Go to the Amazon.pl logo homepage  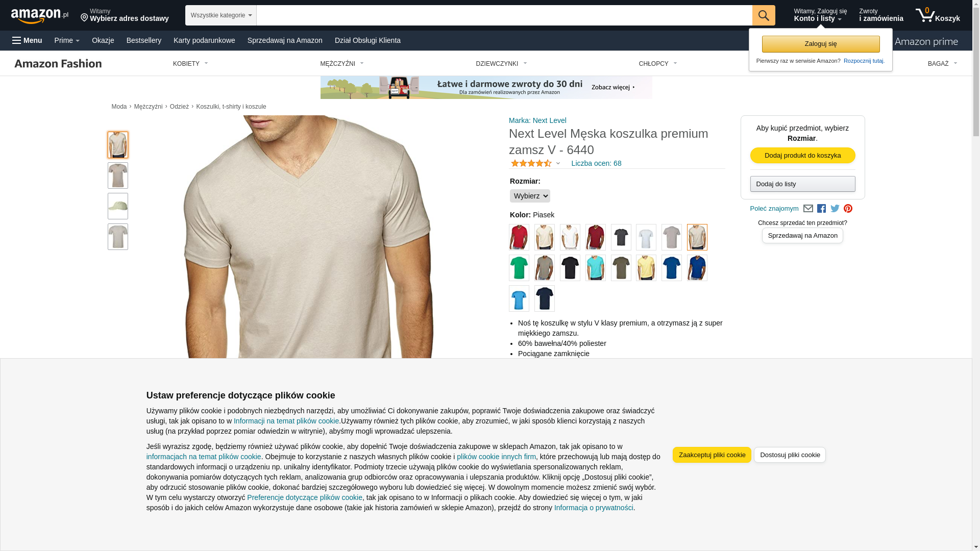tap(40, 16)
